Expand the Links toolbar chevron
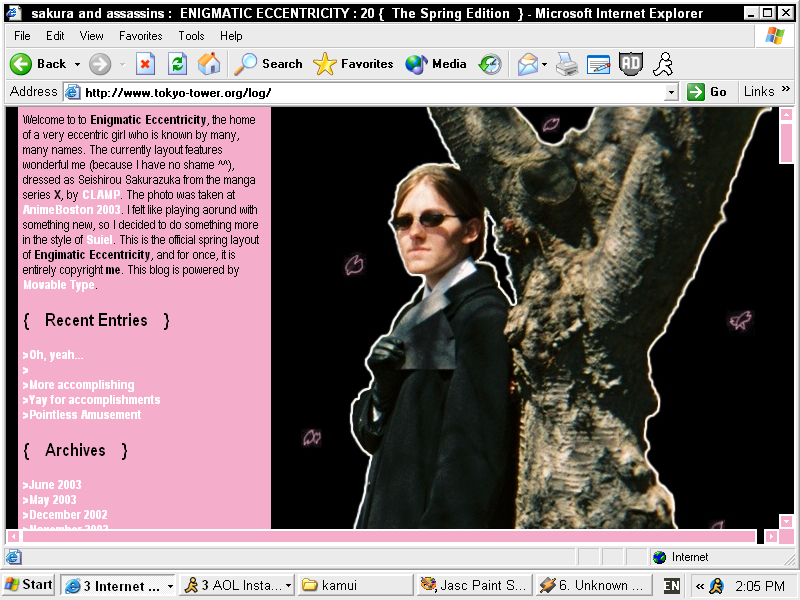 click(x=786, y=89)
